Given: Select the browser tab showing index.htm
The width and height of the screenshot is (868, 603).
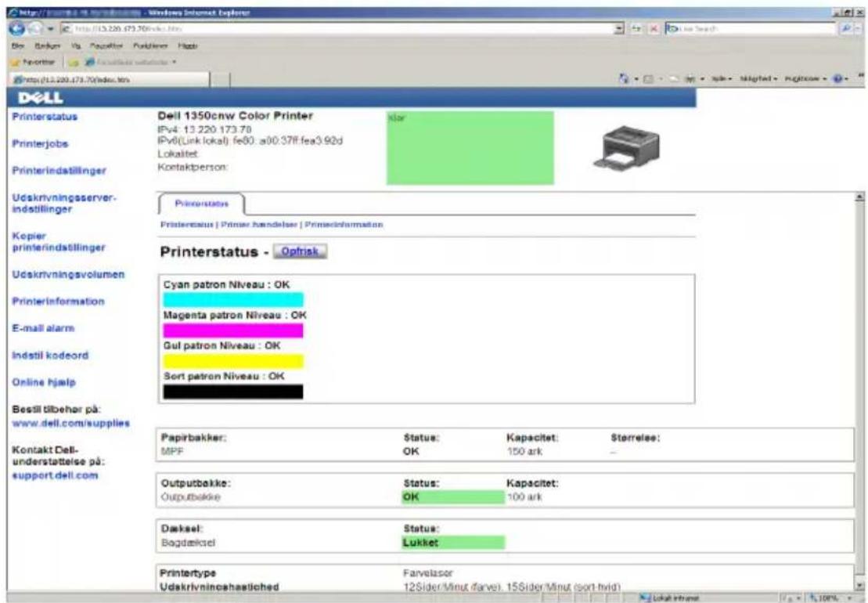Looking at the screenshot, I should pyautogui.click(x=109, y=80).
